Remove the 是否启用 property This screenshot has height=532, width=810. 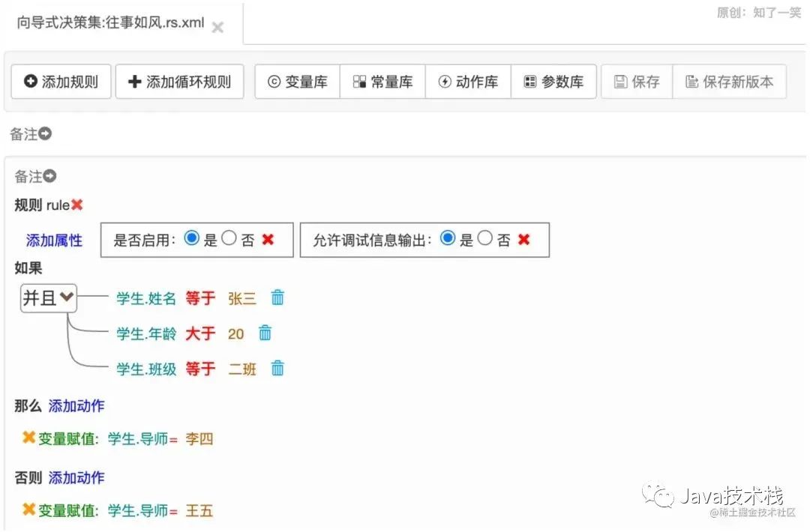tap(268, 240)
